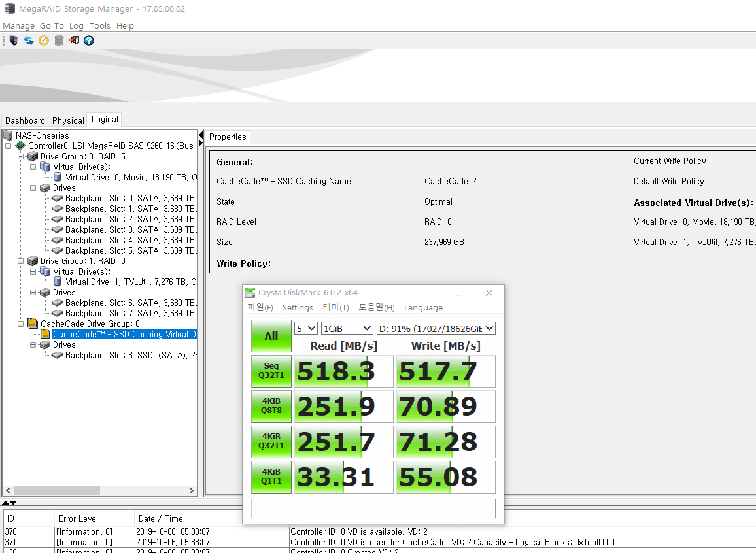Viewport: 756px width, 553px height.
Task: Click the gray disk stack toolbar icon
Action: tap(59, 41)
